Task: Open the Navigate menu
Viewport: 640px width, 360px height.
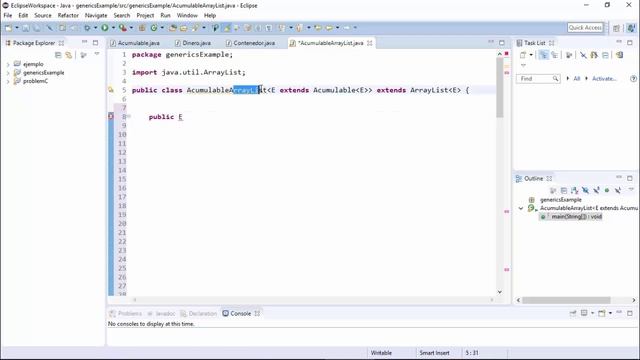Action: (x=96, y=16)
